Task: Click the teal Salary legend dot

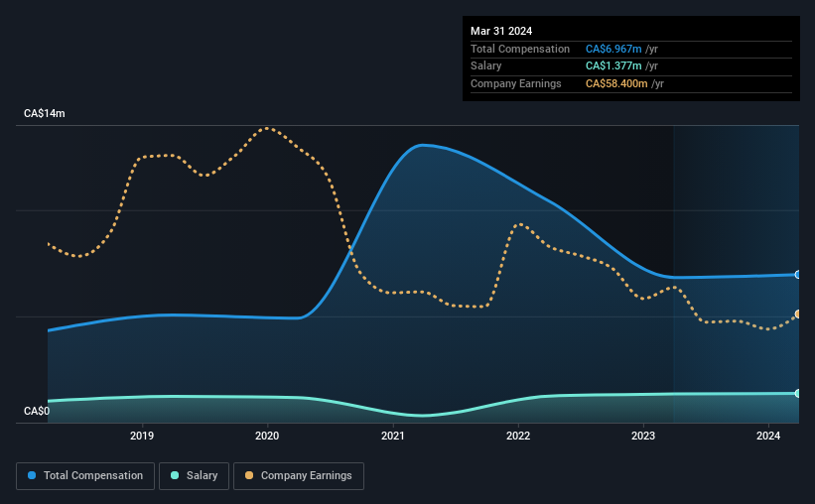Action: (x=175, y=475)
